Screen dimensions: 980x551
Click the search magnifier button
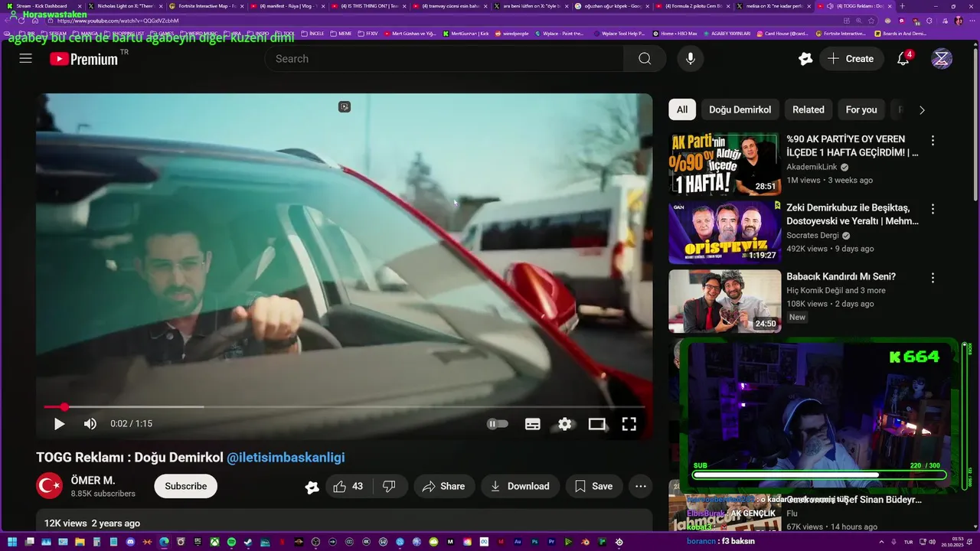click(645, 59)
